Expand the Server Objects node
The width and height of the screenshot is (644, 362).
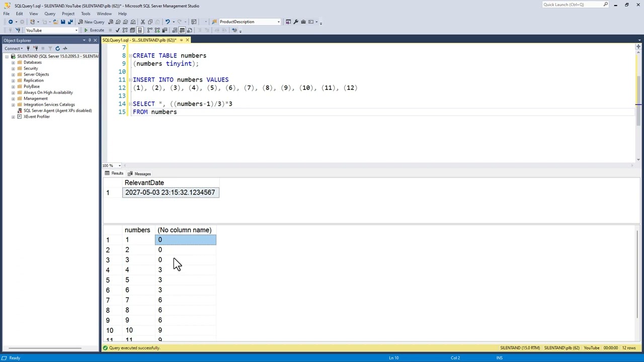click(13, 74)
